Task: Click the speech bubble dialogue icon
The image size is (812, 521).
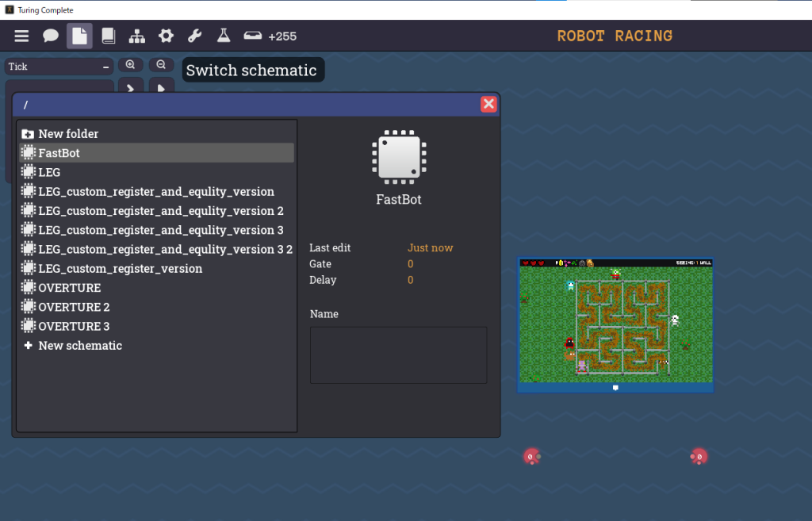Action: (x=51, y=36)
